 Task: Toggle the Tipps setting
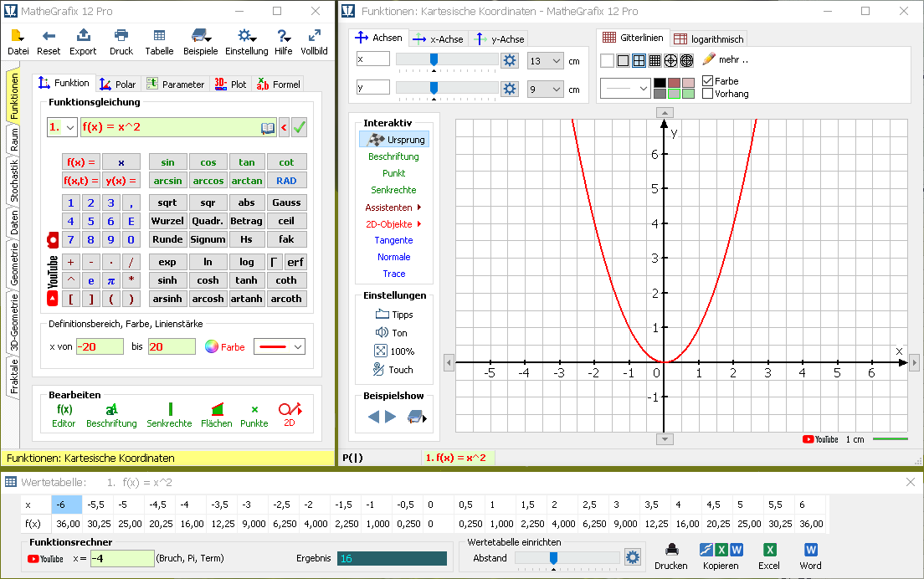[x=394, y=315]
